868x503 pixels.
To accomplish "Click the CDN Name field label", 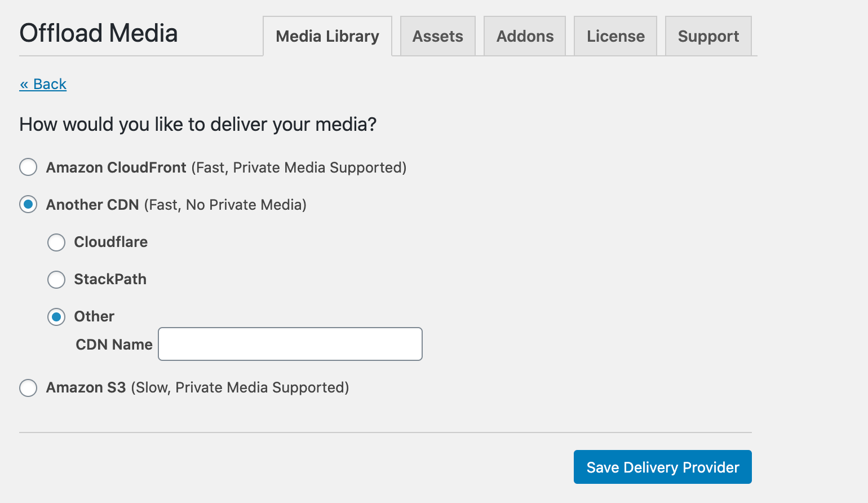I will click(114, 345).
